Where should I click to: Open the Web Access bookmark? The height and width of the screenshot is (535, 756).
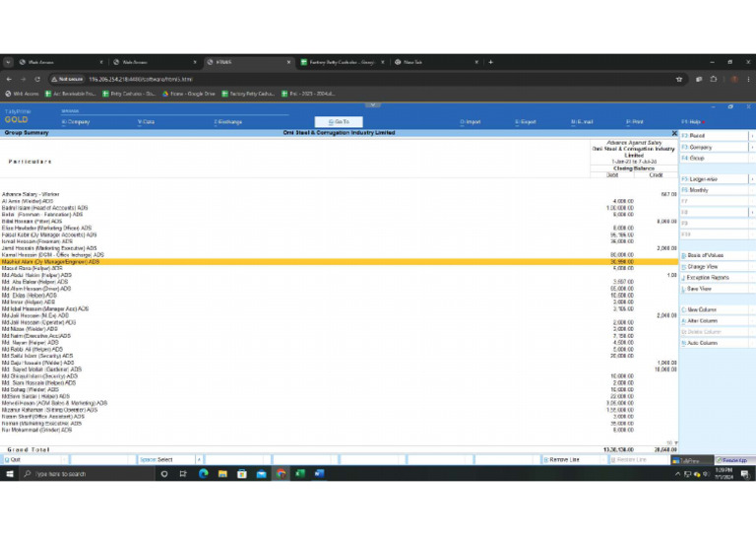pos(22,94)
